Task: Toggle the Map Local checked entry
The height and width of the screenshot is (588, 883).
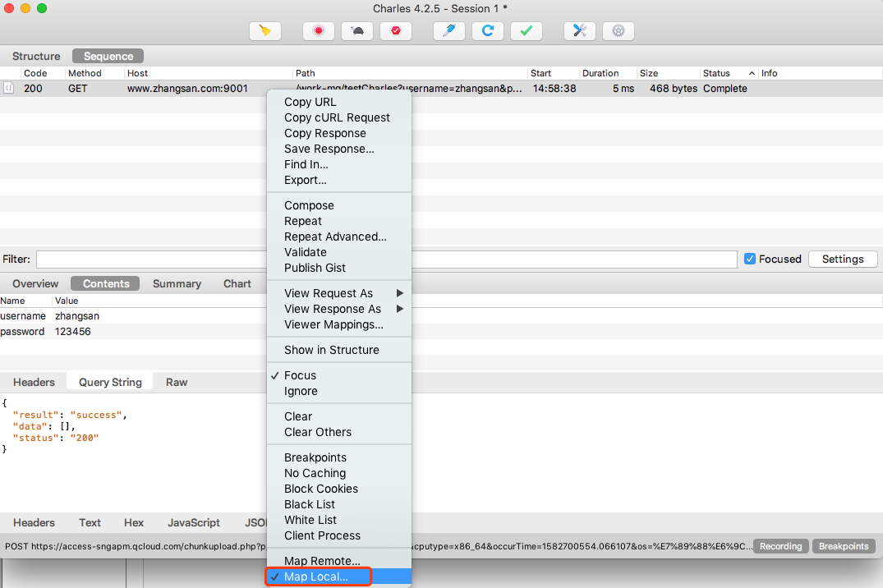Action: (x=339, y=577)
